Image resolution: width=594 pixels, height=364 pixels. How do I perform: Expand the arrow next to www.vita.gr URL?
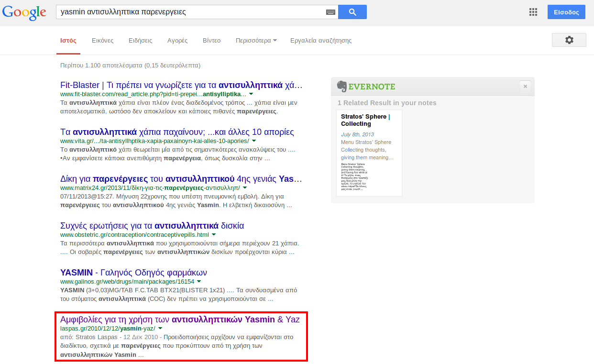tap(254, 141)
